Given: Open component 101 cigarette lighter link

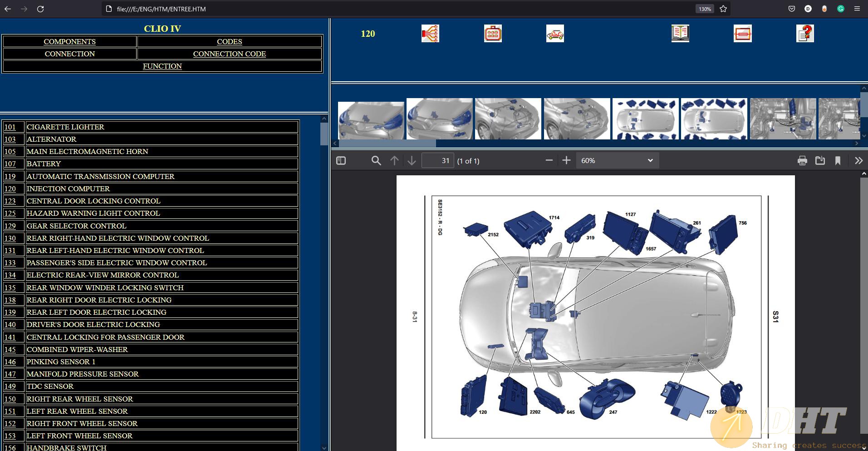Looking at the screenshot, I should pos(10,127).
